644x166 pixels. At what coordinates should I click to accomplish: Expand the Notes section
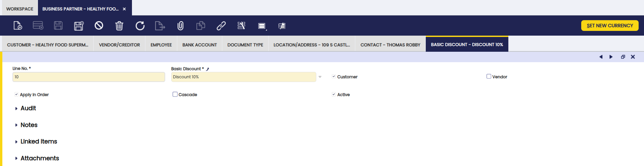click(x=29, y=125)
